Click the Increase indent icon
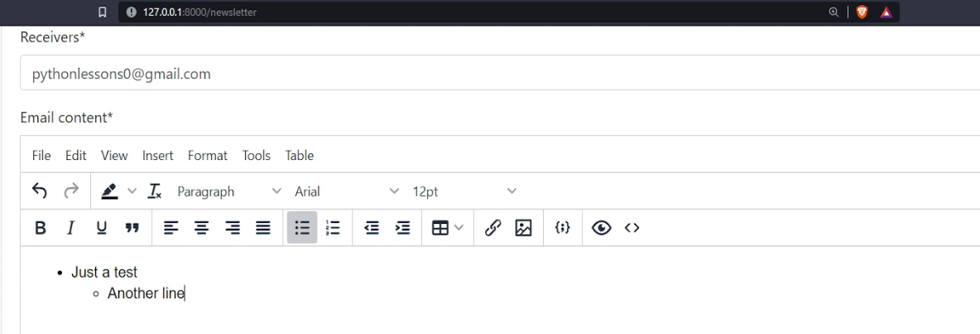 [402, 228]
